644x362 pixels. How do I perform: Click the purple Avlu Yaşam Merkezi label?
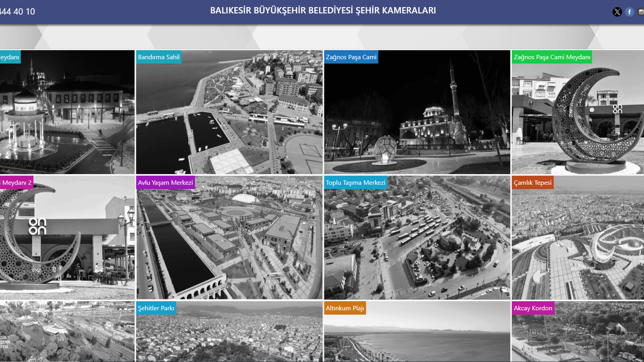(x=166, y=183)
